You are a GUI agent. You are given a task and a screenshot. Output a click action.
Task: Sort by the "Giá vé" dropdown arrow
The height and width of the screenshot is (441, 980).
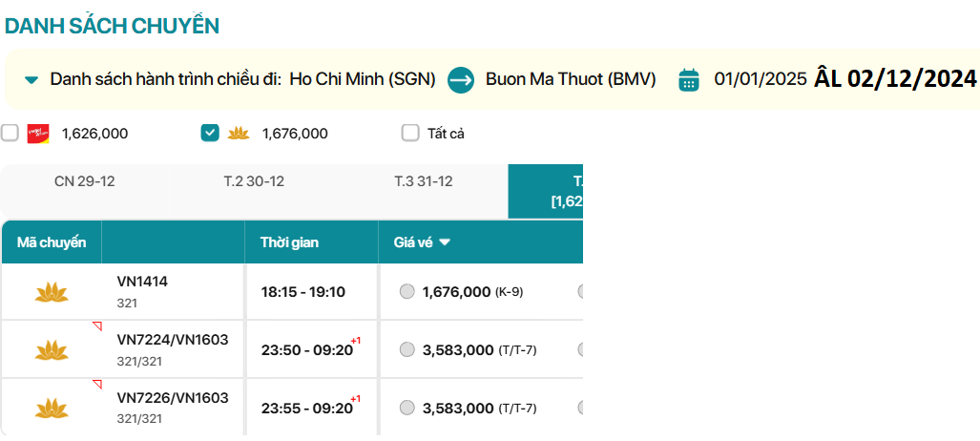pyautogui.click(x=445, y=242)
